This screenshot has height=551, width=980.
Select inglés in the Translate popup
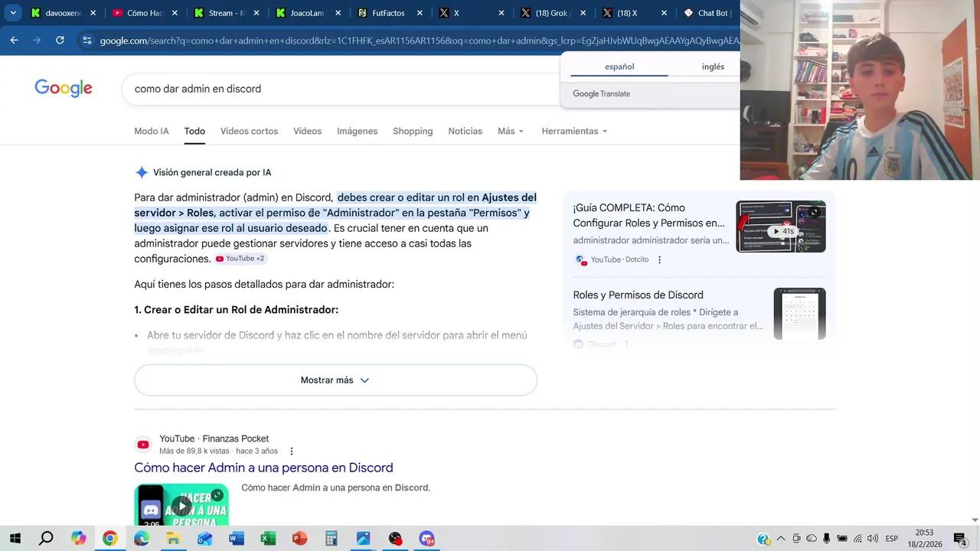point(713,67)
